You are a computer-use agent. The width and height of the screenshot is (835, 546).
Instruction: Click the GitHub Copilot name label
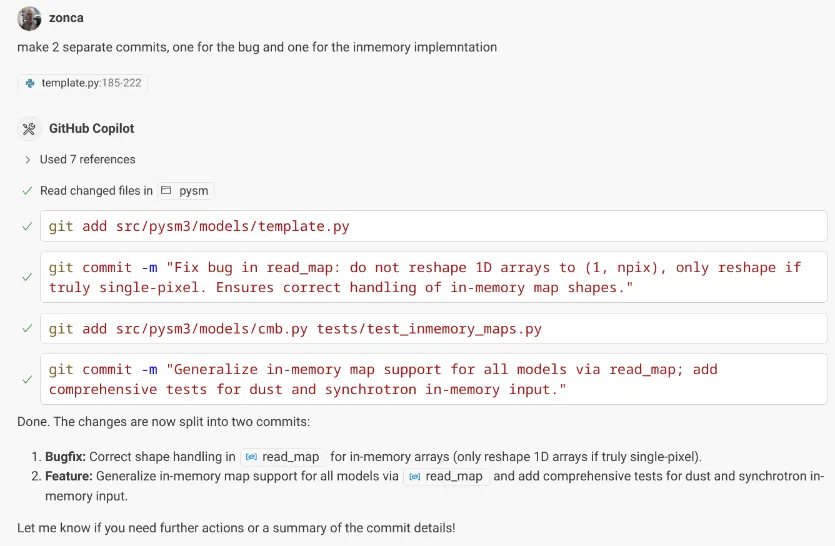(92, 129)
